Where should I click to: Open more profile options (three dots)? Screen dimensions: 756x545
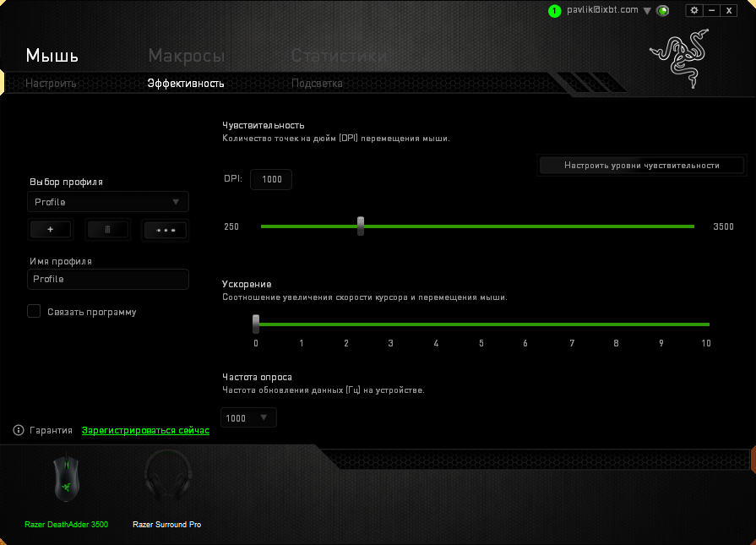coord(165,230)
